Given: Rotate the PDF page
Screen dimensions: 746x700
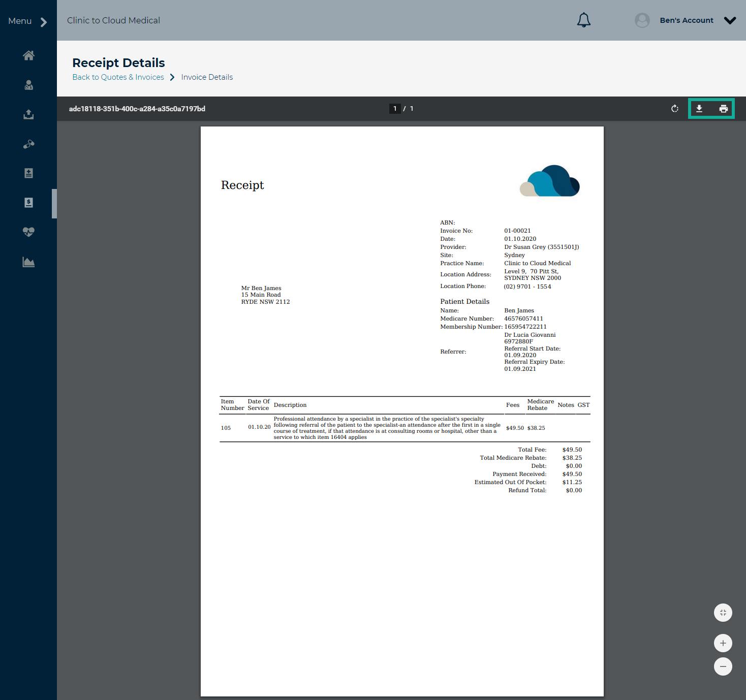Looking at the screenshot, I should (x=674, y=108).
